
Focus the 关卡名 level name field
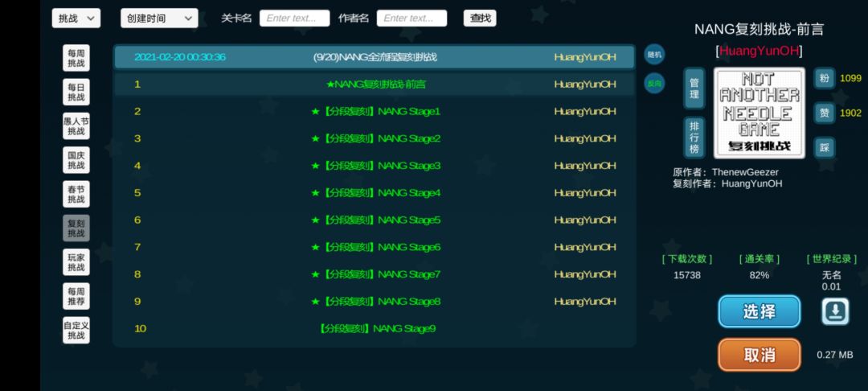(294, 19)
